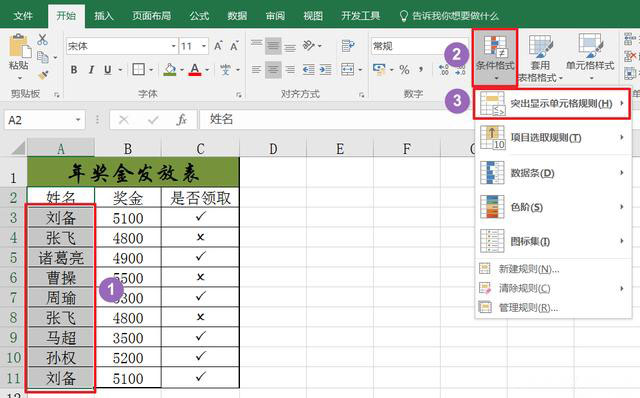Select column B header
The width and height of the screenshot is (640, 398).
tap(128, 148)
